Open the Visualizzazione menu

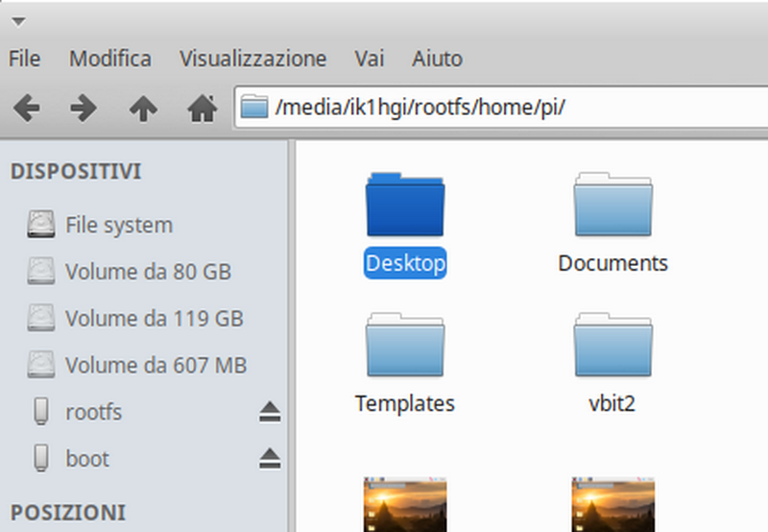click(252, 59)
